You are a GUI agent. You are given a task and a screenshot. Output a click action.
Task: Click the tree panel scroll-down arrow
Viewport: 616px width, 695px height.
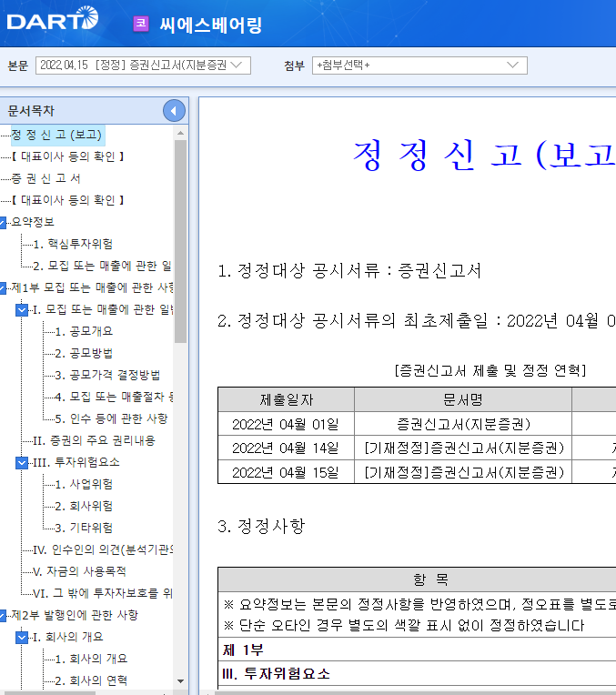coord(180,681)
